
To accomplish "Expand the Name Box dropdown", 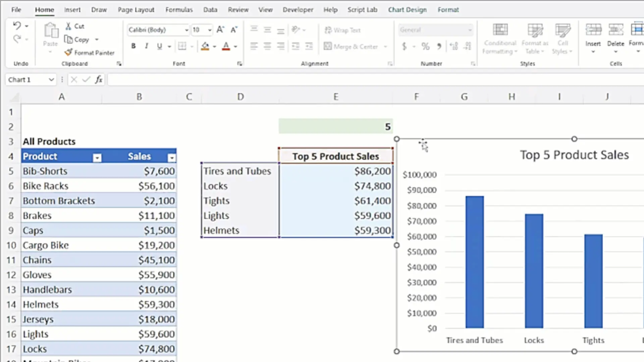I will (x=51, y=79).
